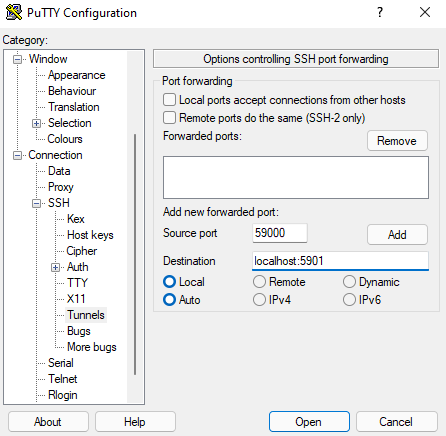This screenshot has width=446, height=436.
Task: Show the Serial settings
Action: 61,363
